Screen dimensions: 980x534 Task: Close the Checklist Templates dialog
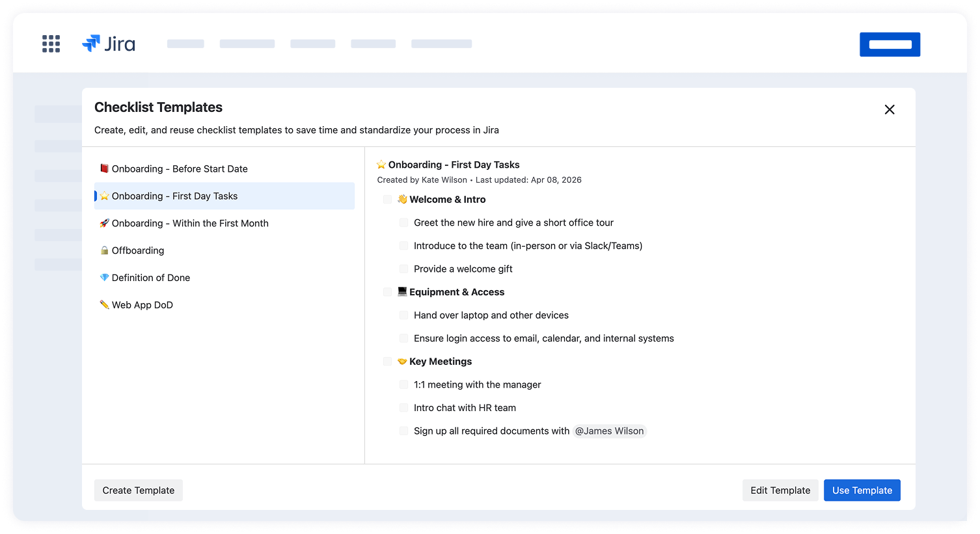pyautogui.click(x=889, y=109)
